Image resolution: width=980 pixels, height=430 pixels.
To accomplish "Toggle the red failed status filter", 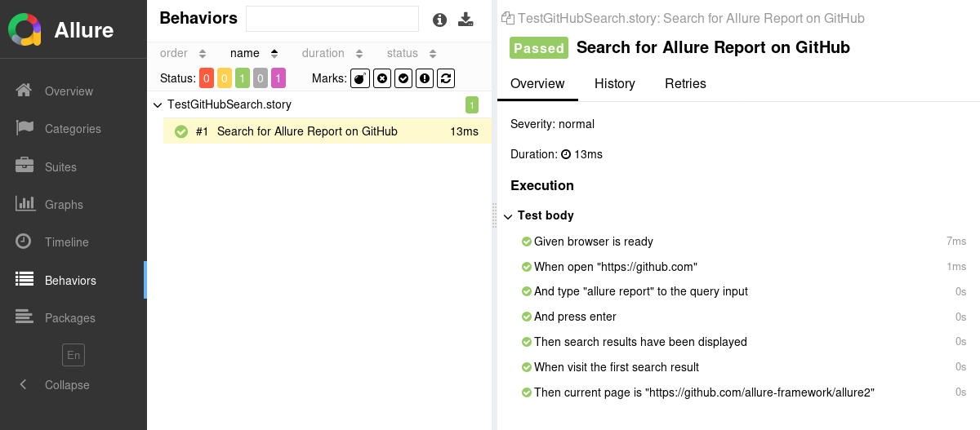I will 207,78.
